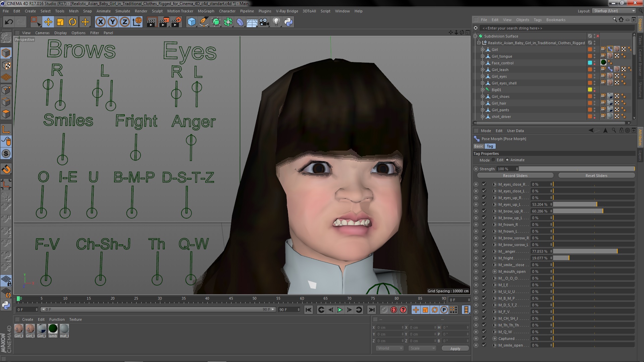644x362 pixels.
Task: Select the Model mode icon in left toolbar
Action: pos(6,53)
